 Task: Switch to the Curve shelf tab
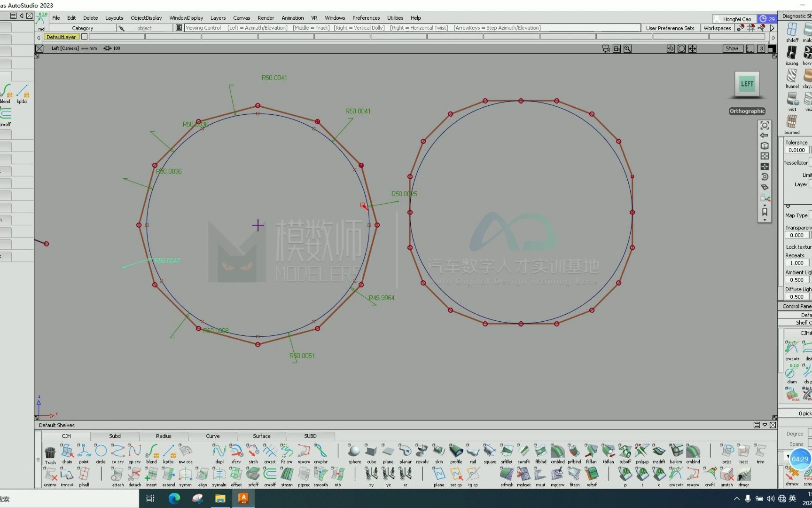pos(213,436)
